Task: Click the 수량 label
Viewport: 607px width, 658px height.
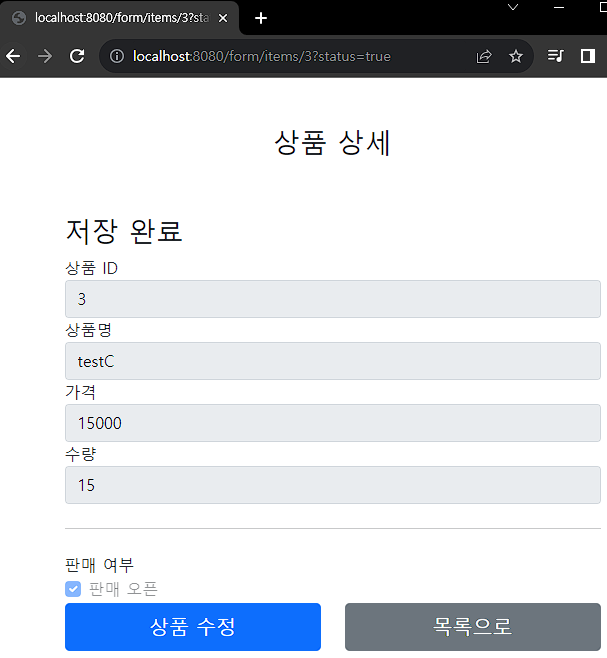Action: point(81,454)
